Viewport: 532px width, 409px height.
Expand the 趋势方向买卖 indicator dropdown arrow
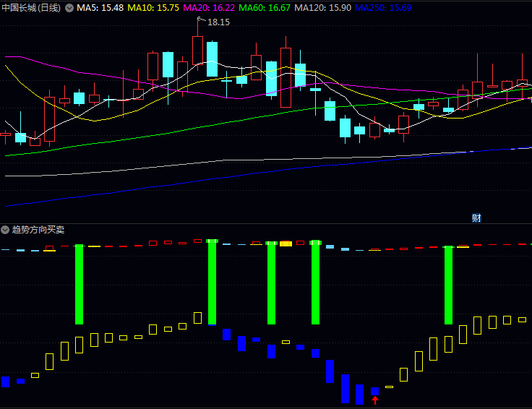[5, 230]
